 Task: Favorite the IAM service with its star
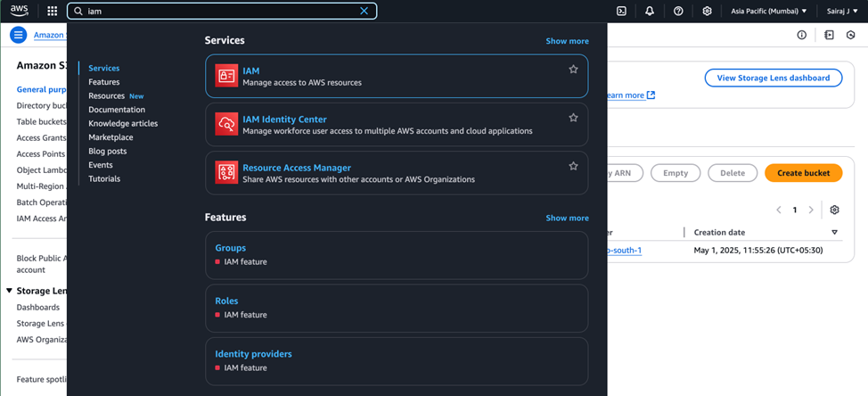pyautogui.click(x=574, y=70)
